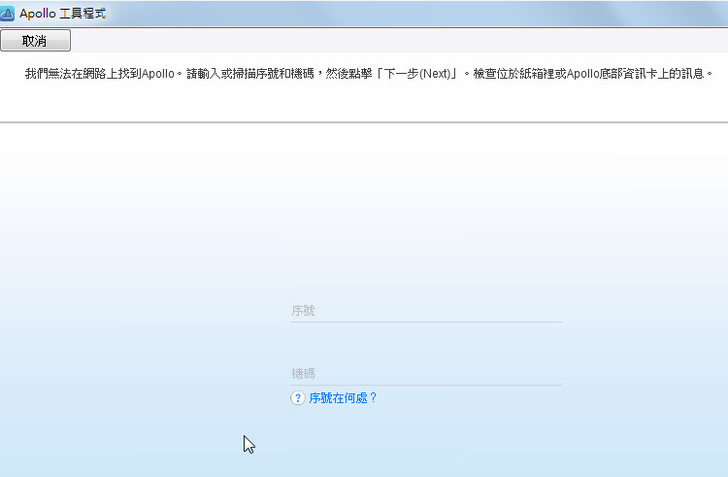Click the question mark help icon

298,398
